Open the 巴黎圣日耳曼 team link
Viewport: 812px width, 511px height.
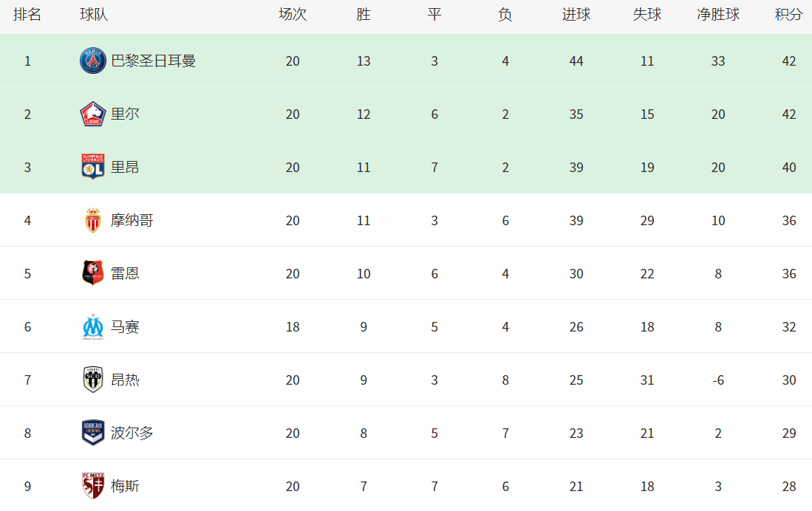point(153,61)
